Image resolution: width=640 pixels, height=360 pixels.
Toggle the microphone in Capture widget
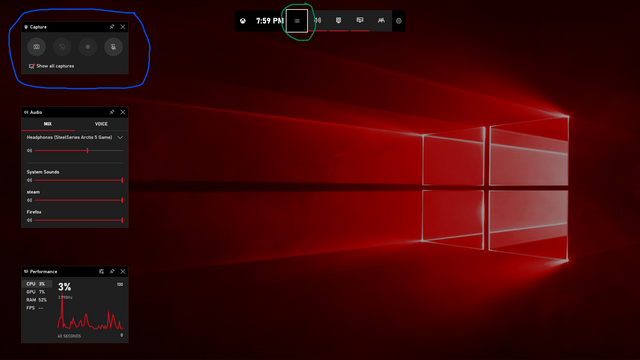click(x=113, y=47)
